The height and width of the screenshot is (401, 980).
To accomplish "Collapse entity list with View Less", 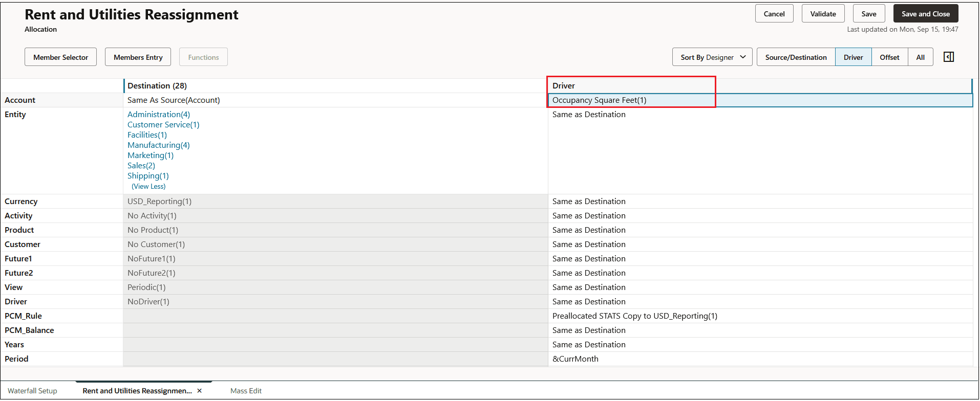I will pyautogui.click(x=148, y=187).
